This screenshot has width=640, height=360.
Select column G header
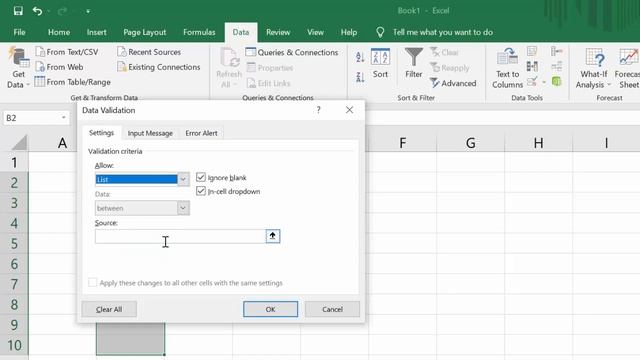tap(471, 143)
